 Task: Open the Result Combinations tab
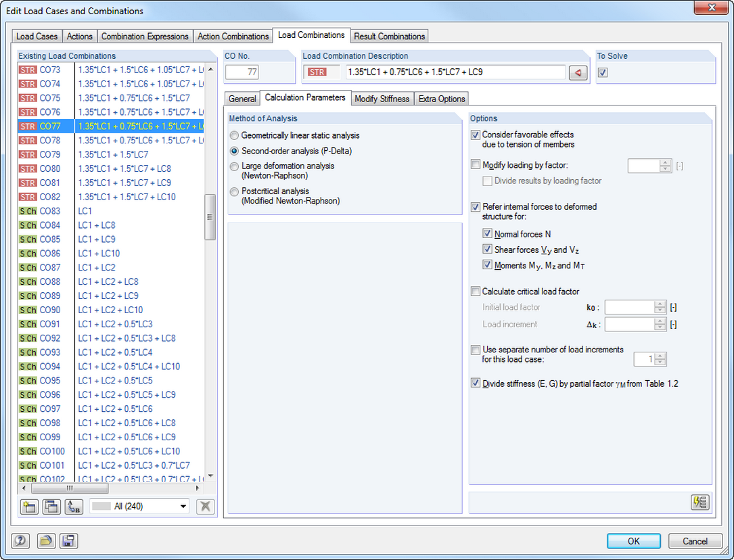[x=390, y=37]
